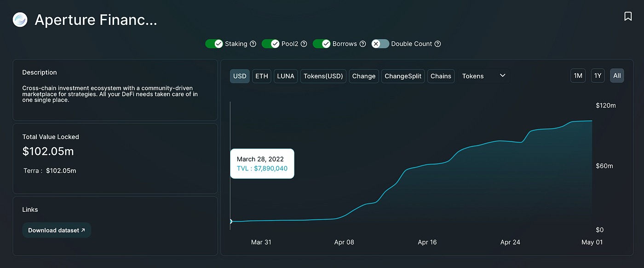Open the Tokens(USD) chart view
Screen dimensions: 644x268
point(323,76)
